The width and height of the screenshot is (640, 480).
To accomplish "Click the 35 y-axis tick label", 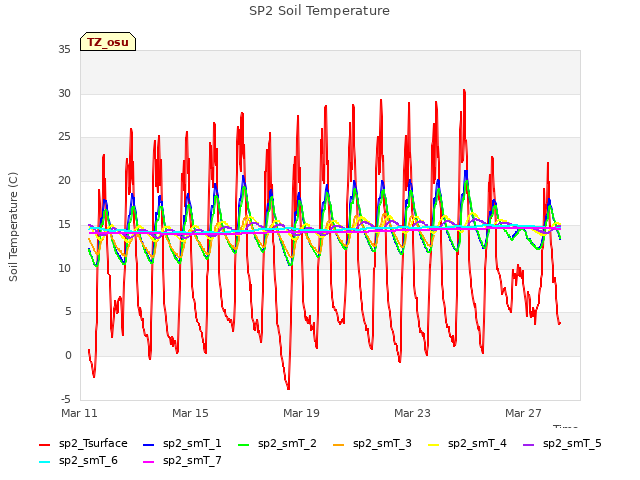I will [x=64, y=49].
